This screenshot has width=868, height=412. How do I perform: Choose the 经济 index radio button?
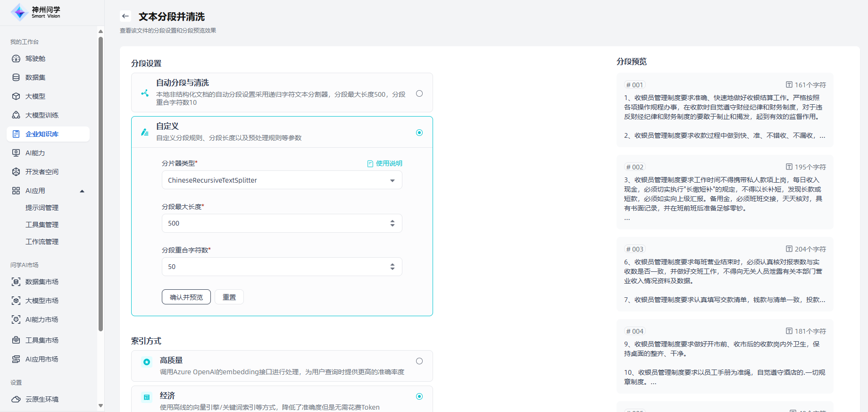point(419,396)
